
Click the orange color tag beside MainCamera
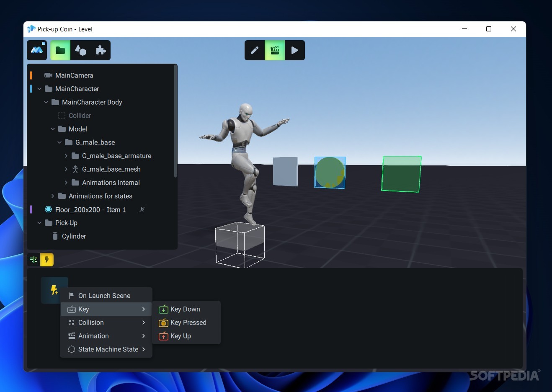pos(31,75)
